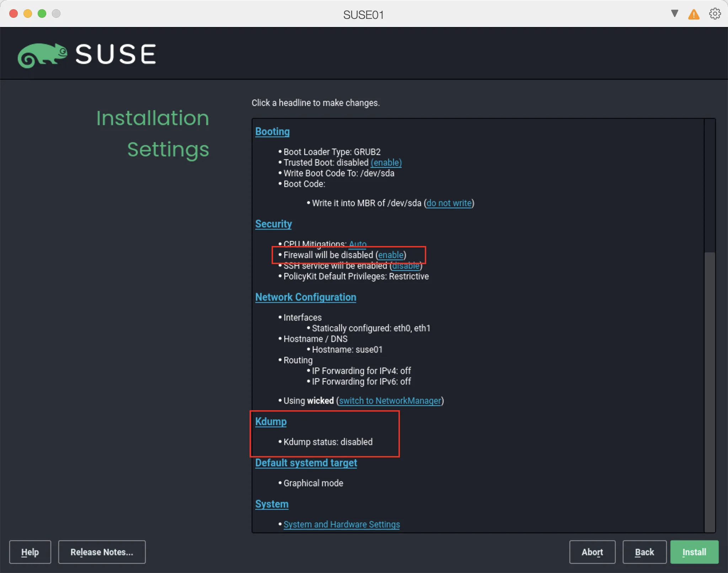
Task: Open the settings gear in the title bar
Action: (x=714, y=14)
